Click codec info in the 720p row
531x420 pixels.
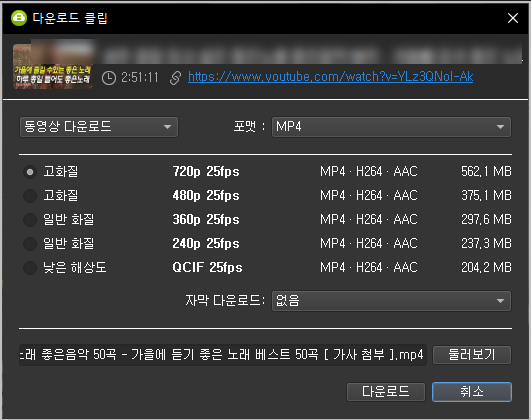pos(369,171)
